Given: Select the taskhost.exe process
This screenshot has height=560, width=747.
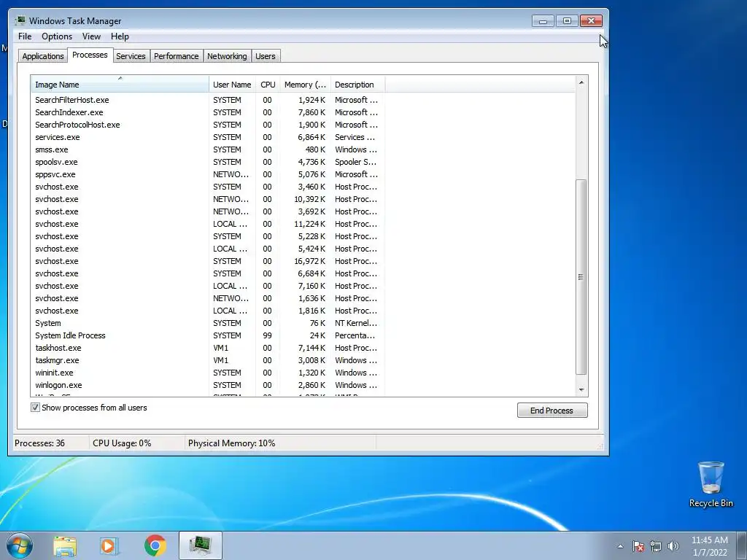Looking at the screenshot, I should point(208,348).
